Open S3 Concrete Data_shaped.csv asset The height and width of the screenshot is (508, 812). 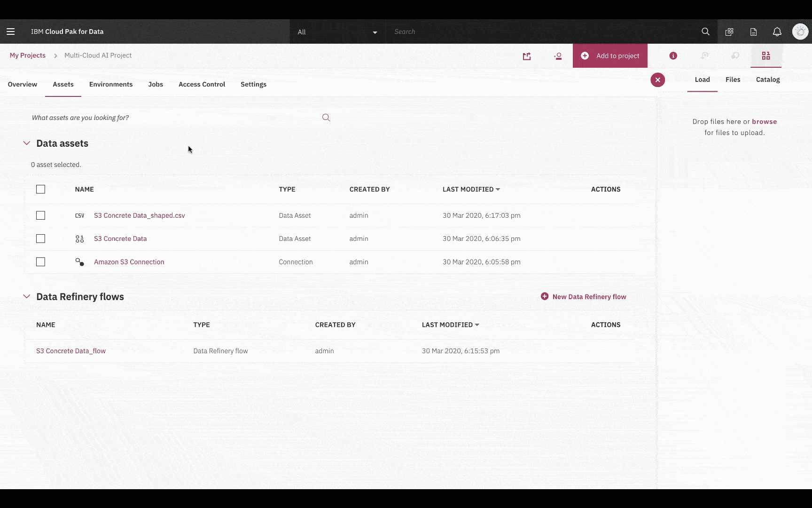140,215
